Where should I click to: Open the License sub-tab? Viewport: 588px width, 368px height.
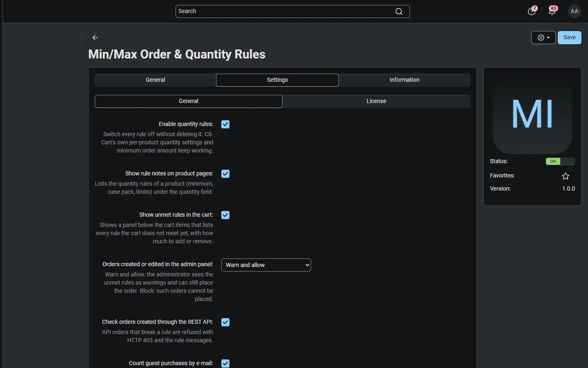click(376, 101)
